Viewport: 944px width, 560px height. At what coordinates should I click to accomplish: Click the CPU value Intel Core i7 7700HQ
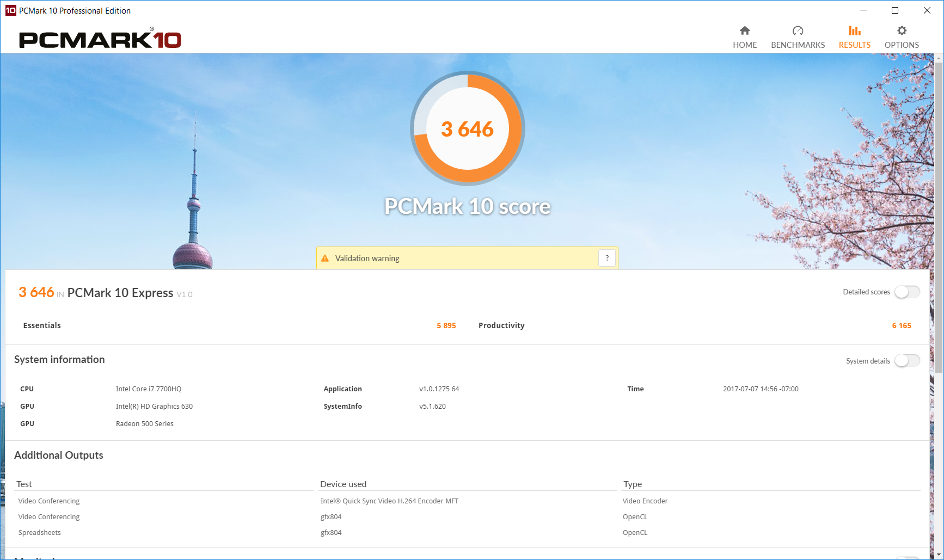(x=149, y=389)
